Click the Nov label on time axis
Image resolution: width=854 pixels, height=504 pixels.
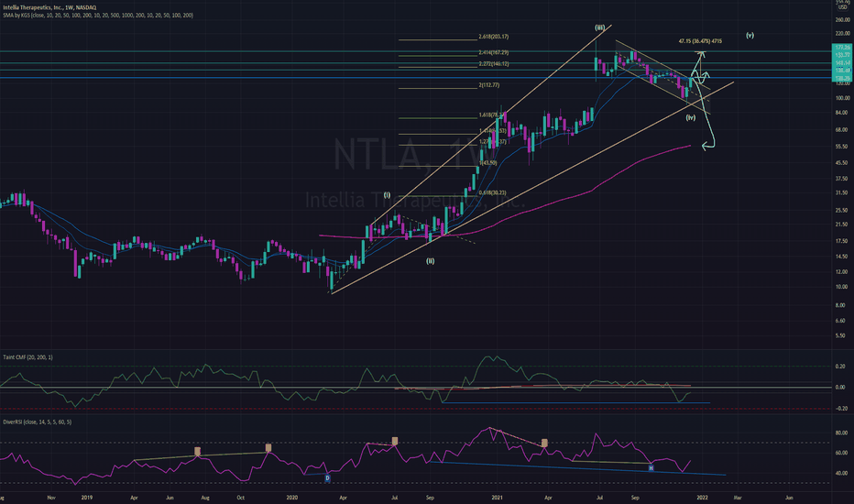point(51,498)
